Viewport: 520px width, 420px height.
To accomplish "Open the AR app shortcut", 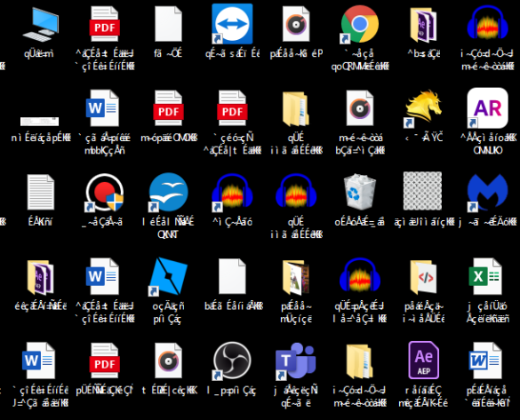I will (x=487, y=108).
